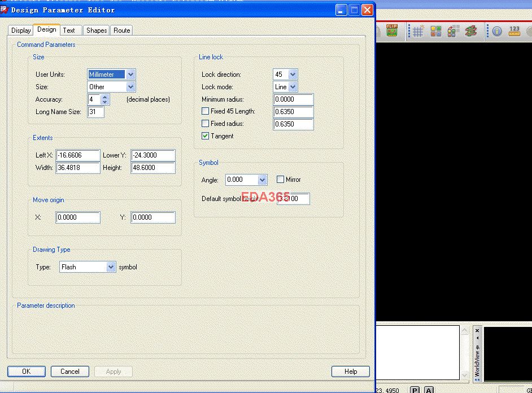
Task: Open the cross-section layer stack icon
Action: coord(471,31)
